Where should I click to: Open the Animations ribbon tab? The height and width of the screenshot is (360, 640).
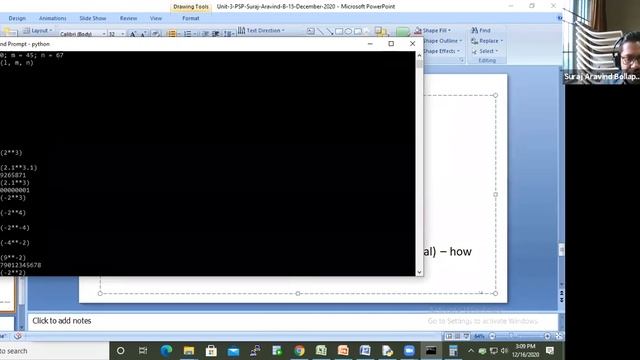(x=53, y=18)
